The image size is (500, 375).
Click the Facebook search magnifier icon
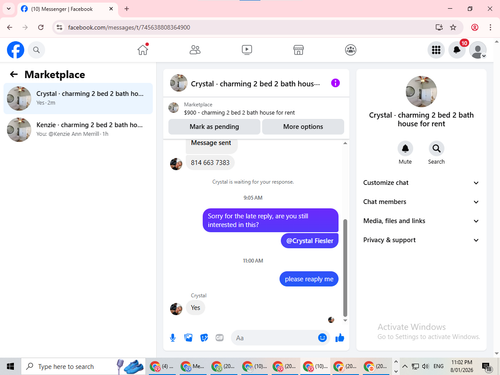click(x=36, y=50)
